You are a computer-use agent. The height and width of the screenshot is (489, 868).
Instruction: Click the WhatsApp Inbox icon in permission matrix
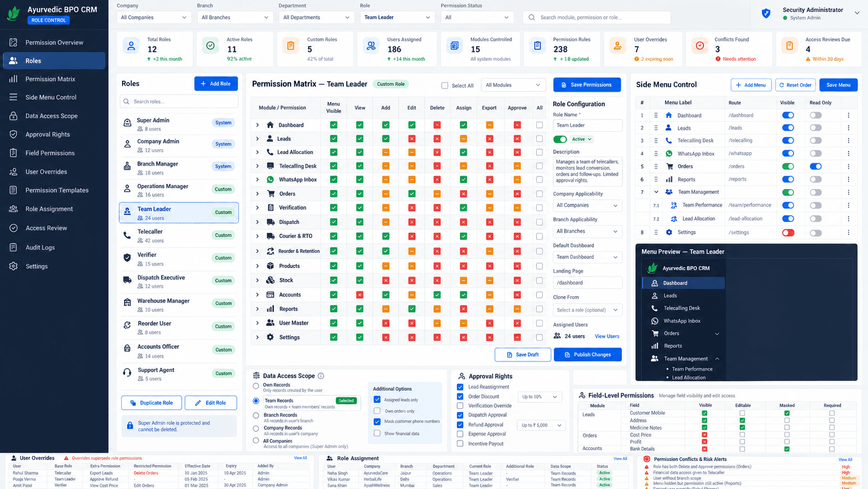click(270, 179)
